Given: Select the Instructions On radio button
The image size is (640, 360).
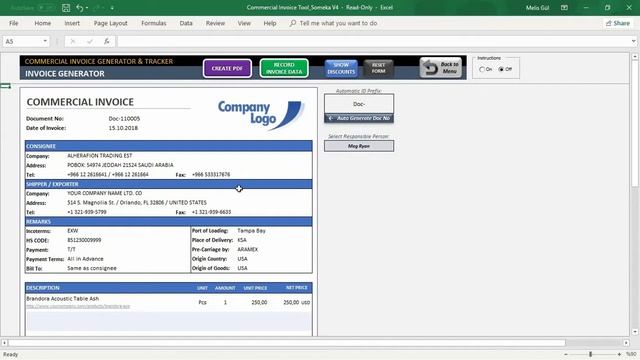Looking at the screenshot, I should [482, 69].
